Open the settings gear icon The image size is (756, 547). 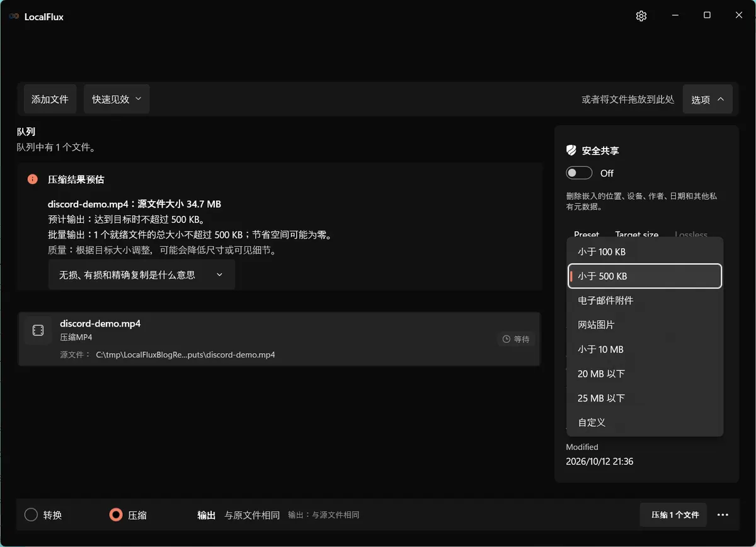point(641,16)
